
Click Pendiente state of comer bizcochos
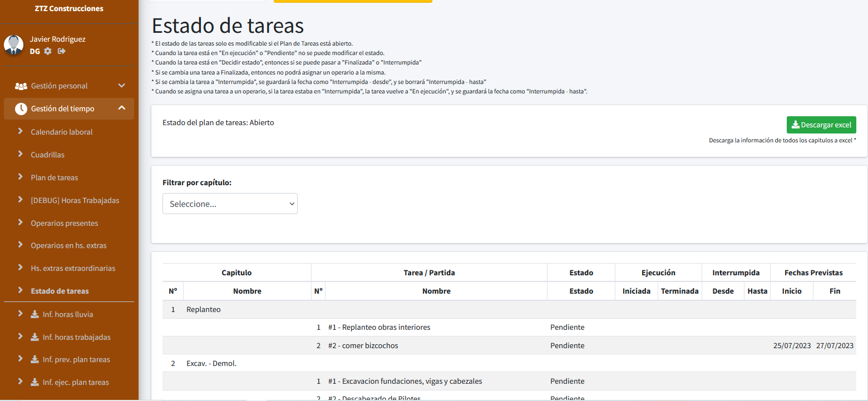point(568,346)
